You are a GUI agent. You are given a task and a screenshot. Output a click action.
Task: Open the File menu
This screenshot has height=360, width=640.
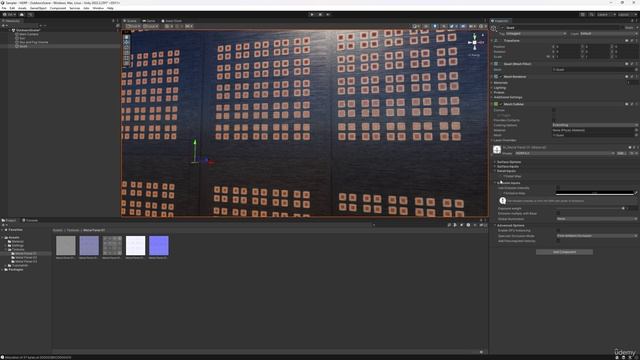(4, 8)
